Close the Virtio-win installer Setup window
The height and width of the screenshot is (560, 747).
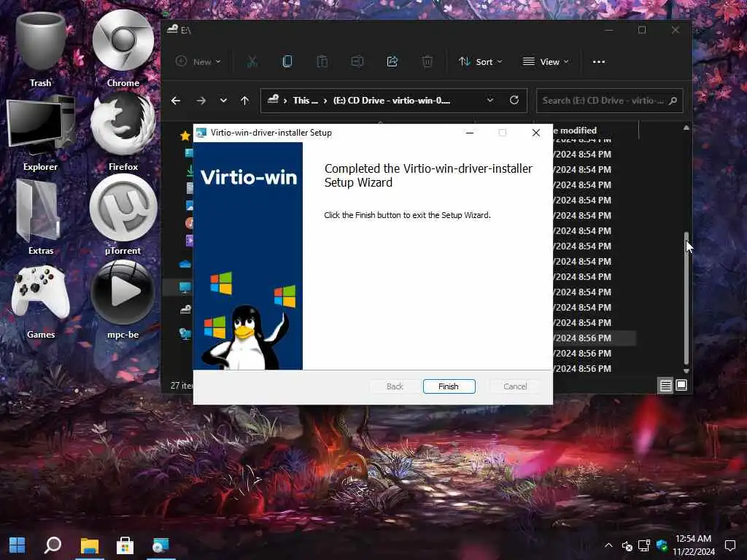(536, 133)
